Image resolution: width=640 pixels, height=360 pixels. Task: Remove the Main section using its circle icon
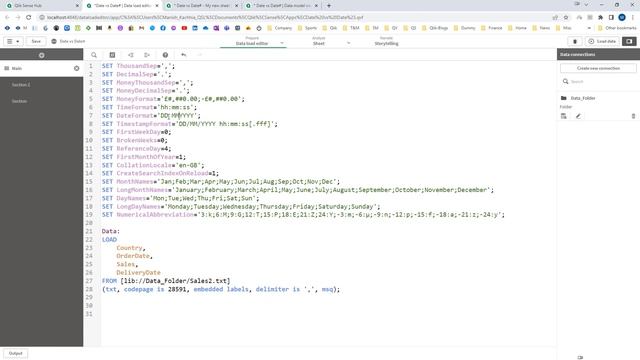pos(76,69)
